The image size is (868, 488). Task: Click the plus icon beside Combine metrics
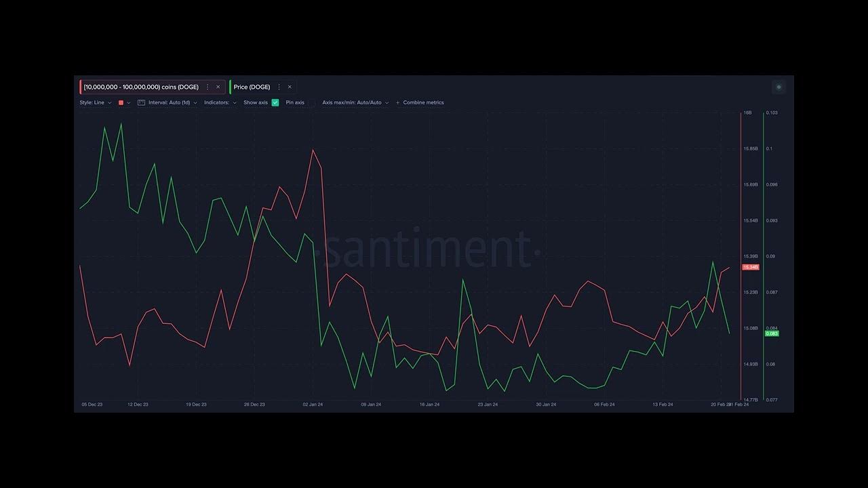pos(397,103)
